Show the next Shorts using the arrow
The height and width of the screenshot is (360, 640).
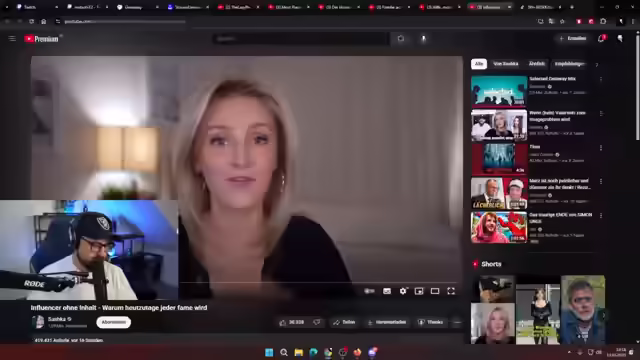[603, 315]
